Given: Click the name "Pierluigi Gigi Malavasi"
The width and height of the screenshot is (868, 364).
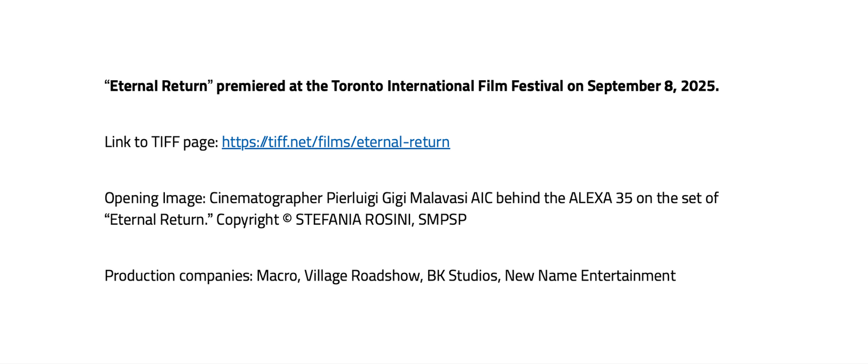Looking at the screenshot, I should point(396,198).
